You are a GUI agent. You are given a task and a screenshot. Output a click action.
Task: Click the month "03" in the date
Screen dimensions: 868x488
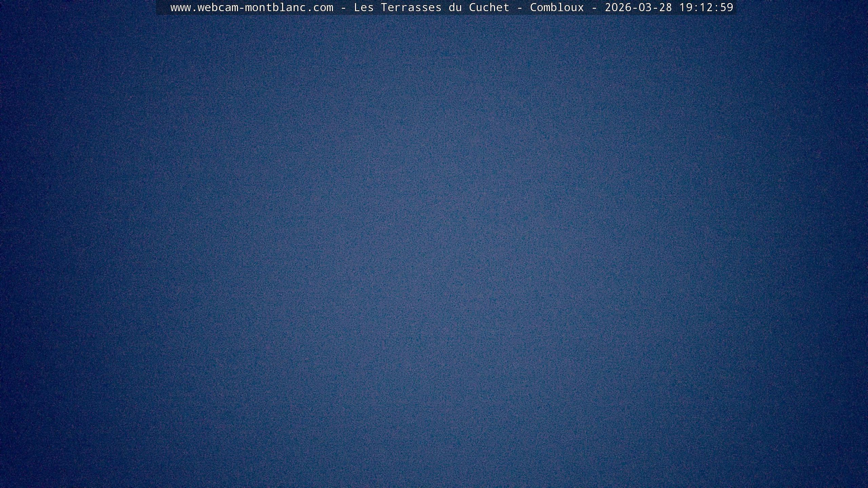(x=645, y=7)
